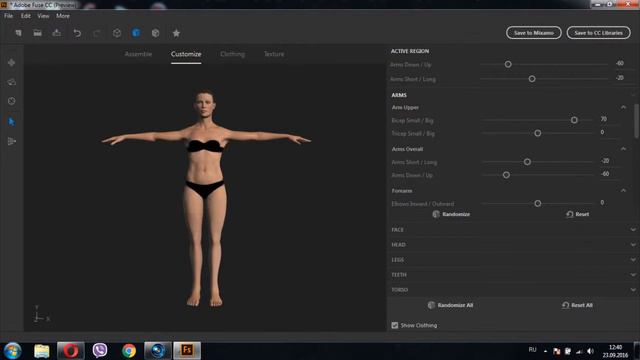Viewport: 640px width, 360px height.
Task: Open the Edit menu
Action: coord(26,16)
